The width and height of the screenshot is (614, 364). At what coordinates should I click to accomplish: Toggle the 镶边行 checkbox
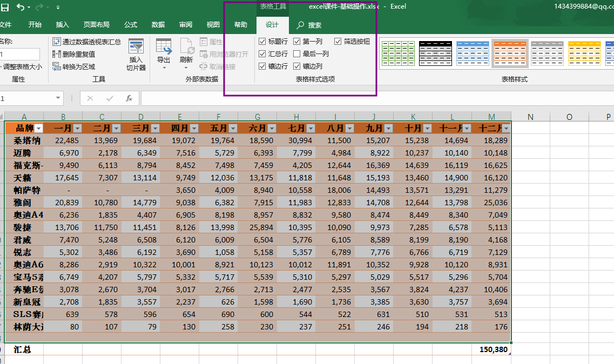pyautogui.click(x=262, y=66)
